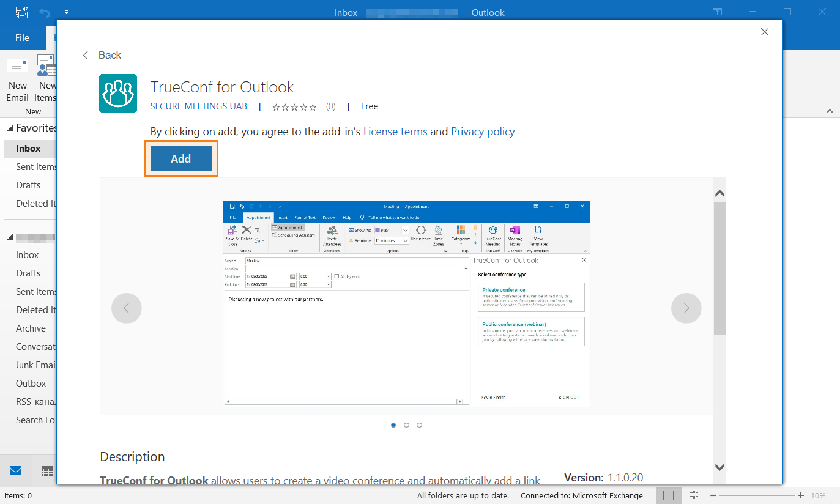The height and width of the screenshot is (504, 840).
Task: Click the Send/Receive All Folders icon
Action: pos(21,12)
